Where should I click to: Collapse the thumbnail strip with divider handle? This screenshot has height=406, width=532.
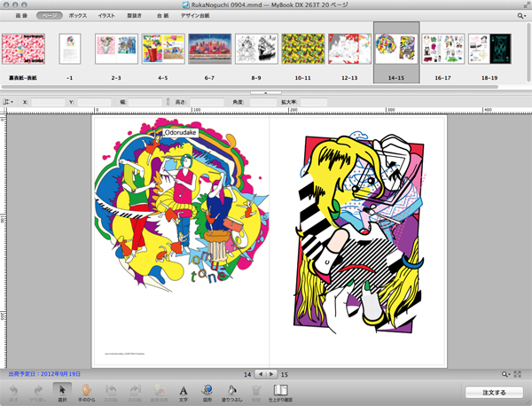click(x=266, y=92)
